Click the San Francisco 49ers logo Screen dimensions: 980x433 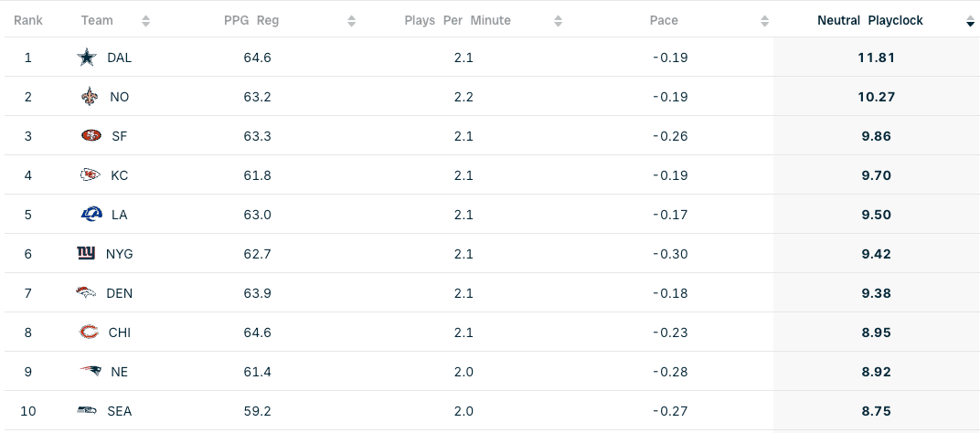point(91,135)
